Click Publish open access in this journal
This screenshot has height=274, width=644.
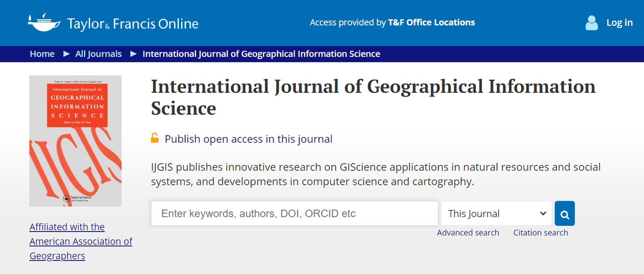(x=248, y=139)
